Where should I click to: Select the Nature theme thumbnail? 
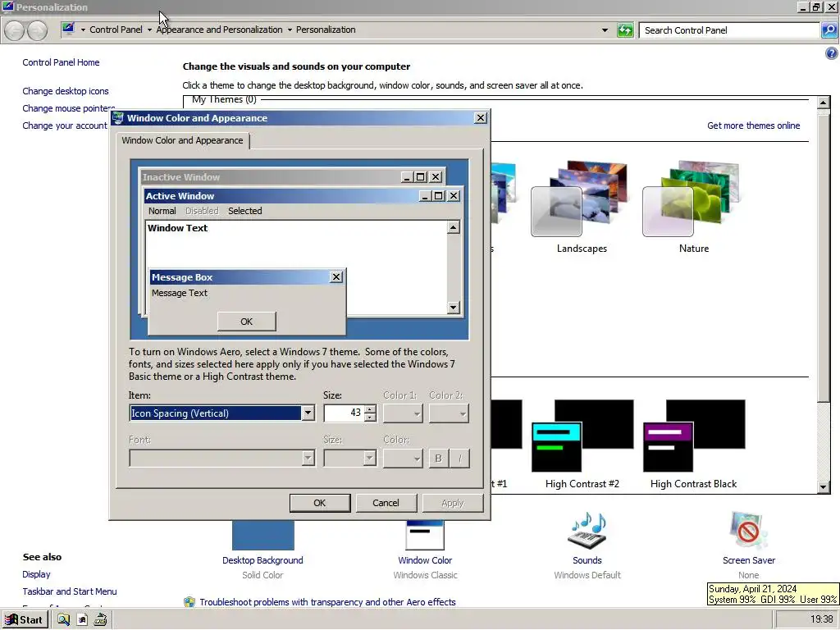693,199
